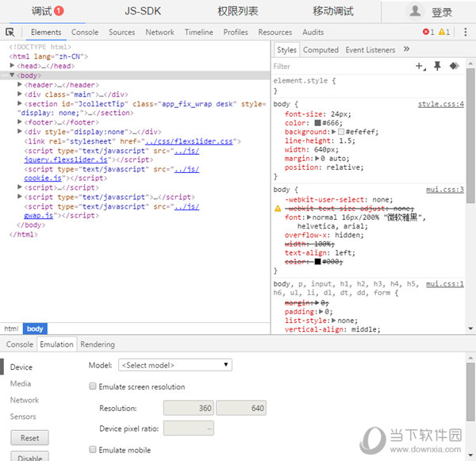
Task: Click the Device pixel ratio field
Action: click(x=189, y=428)
